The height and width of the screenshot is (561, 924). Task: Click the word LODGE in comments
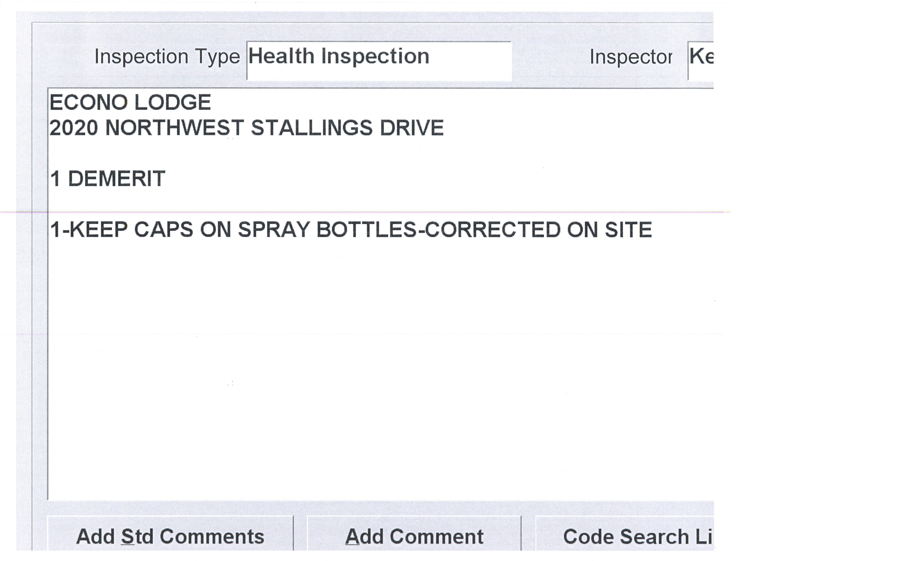coord(172,102)
